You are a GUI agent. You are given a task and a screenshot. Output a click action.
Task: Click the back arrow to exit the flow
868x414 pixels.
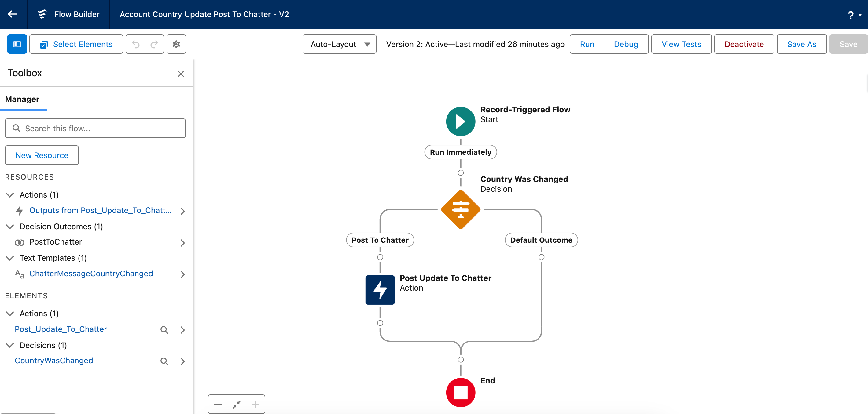[13, 14]
